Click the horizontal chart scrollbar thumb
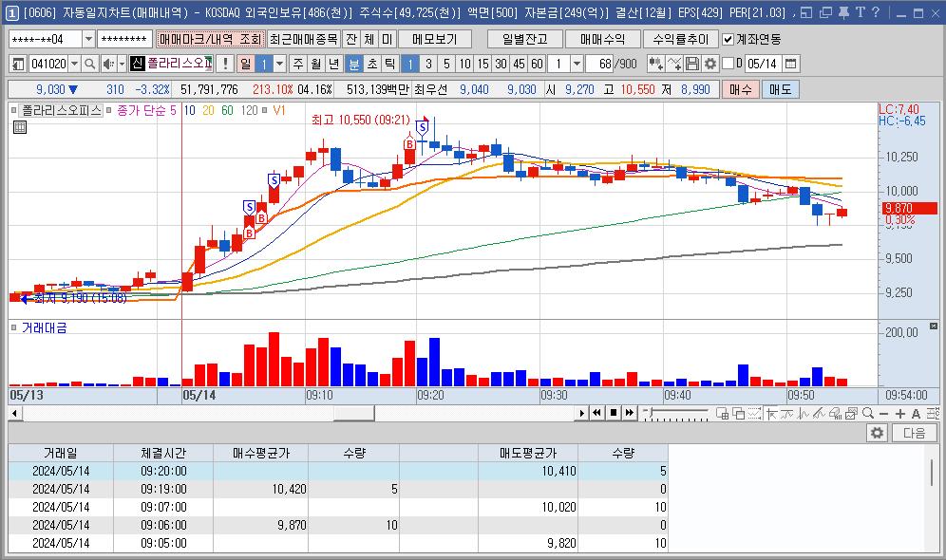 (x=353, y=414)
